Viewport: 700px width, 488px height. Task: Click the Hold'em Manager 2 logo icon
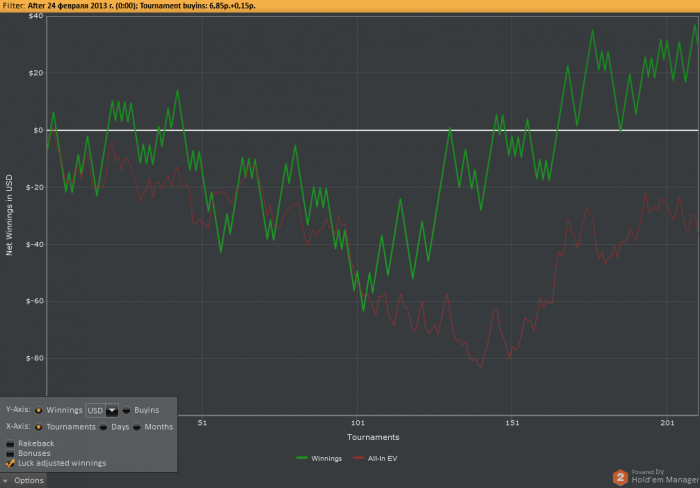620,477
